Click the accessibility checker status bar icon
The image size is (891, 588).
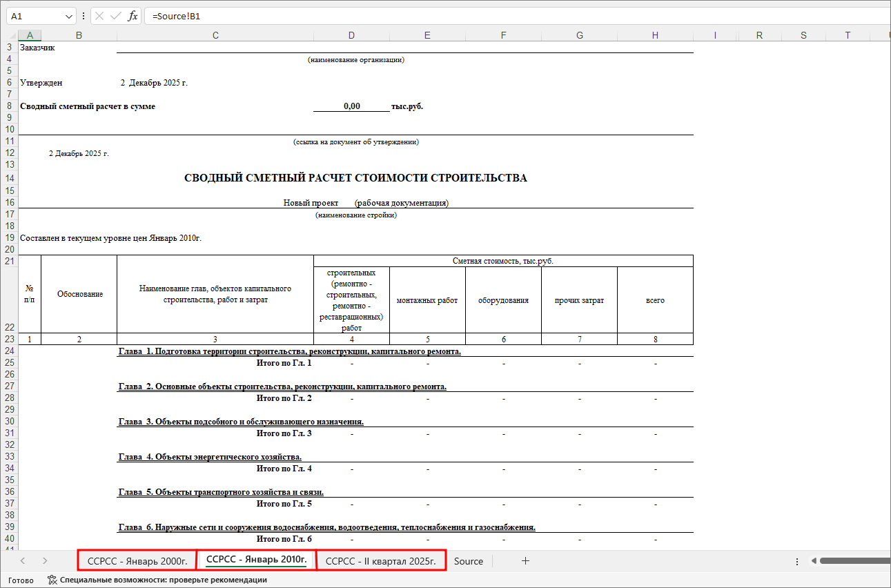tap(52, 580)
